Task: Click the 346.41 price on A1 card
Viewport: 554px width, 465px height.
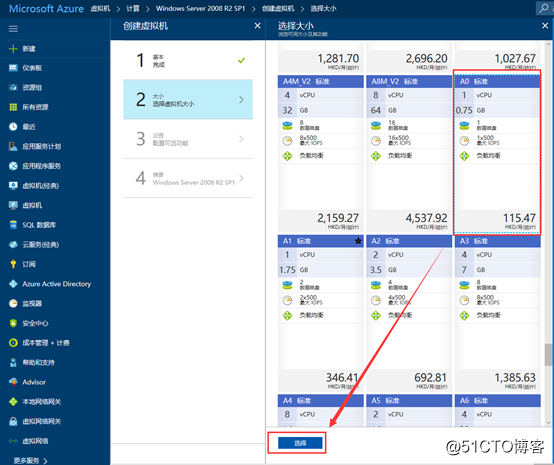Action: [x=342, y=378]
